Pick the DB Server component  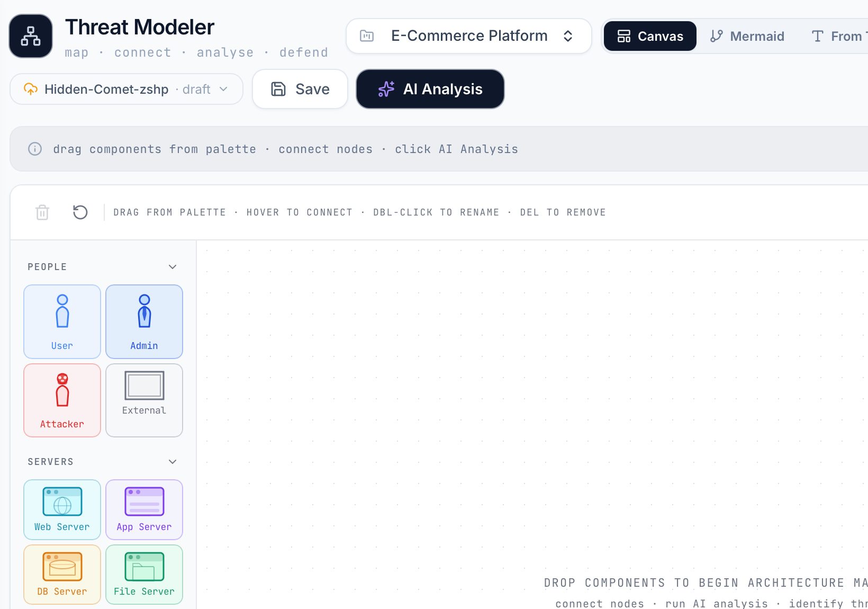point(62,575)
